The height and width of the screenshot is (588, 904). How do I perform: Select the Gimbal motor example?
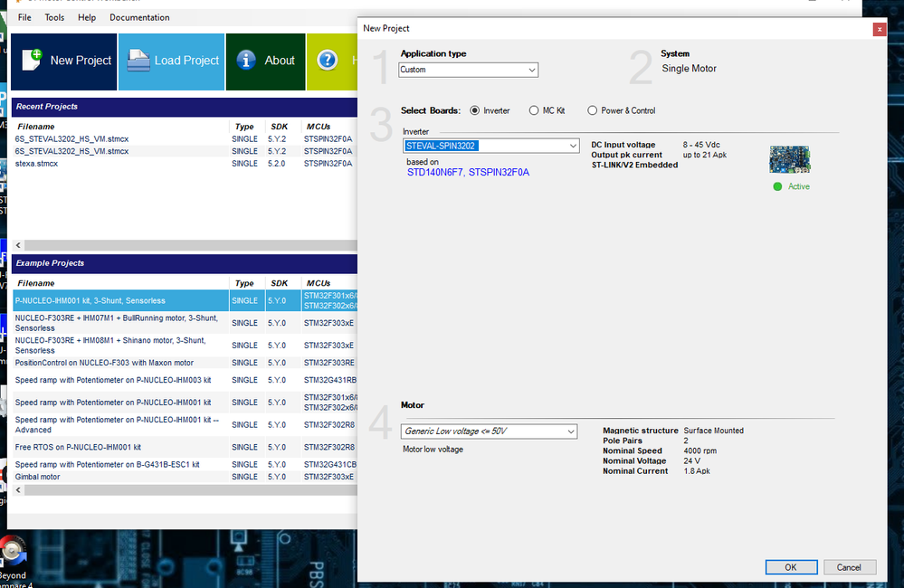pos(186,477)
